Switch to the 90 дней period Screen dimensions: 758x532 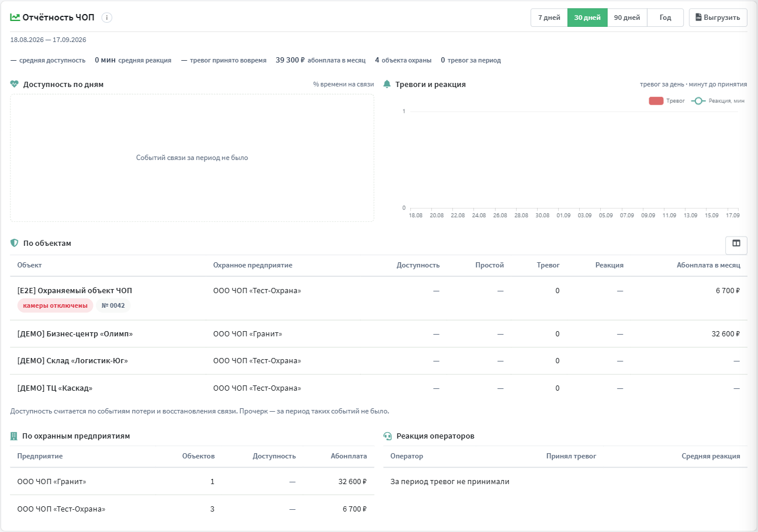(x=627, y=18)
